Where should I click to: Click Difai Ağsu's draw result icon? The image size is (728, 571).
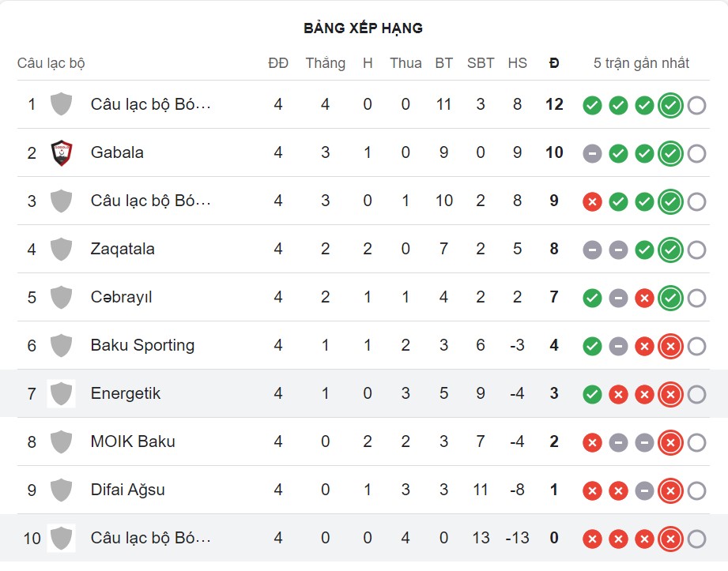(644, 490)
